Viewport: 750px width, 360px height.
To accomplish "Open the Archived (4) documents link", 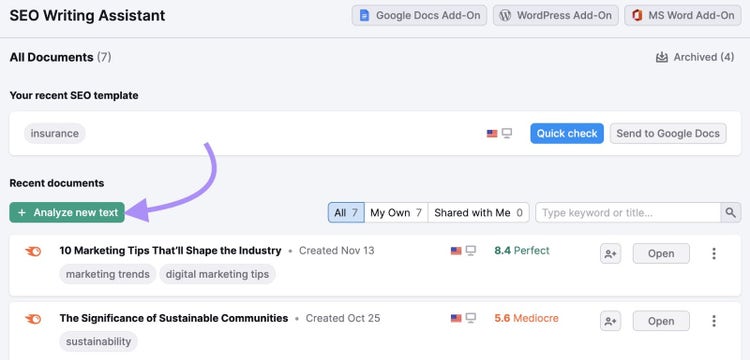I will click(695, 57).
